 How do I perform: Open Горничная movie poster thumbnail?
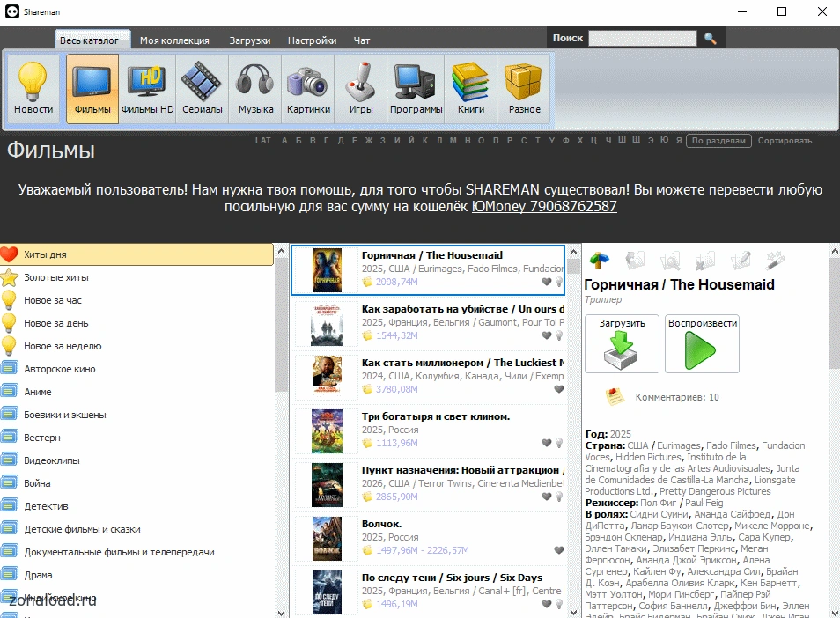pos(327,270)
